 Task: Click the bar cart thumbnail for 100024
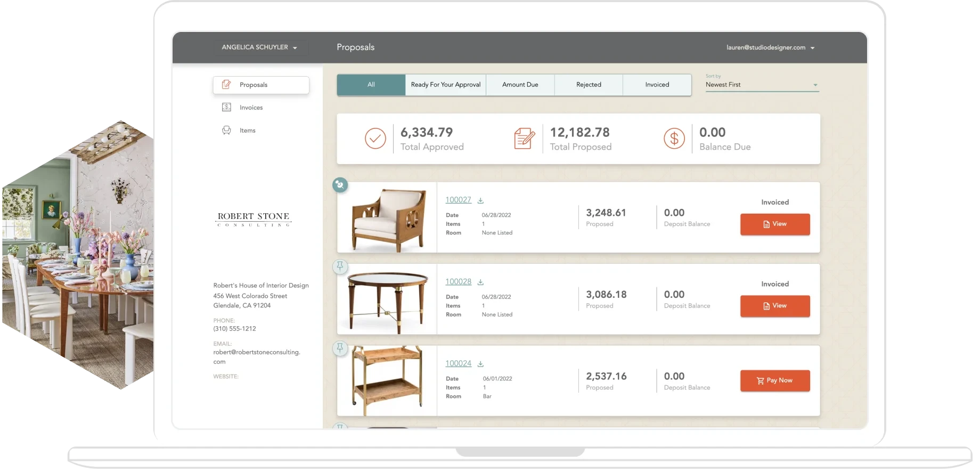(x=387, y=381)
